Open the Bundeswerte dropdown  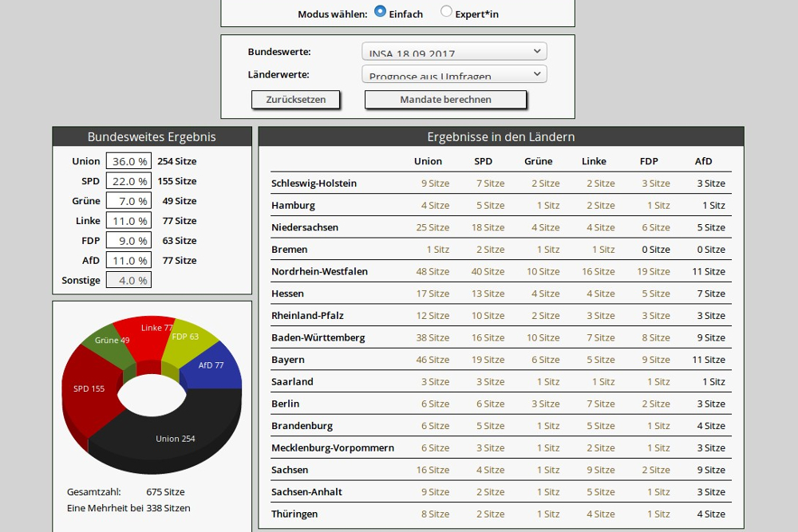pyautogui.click(x=453, y=52)
